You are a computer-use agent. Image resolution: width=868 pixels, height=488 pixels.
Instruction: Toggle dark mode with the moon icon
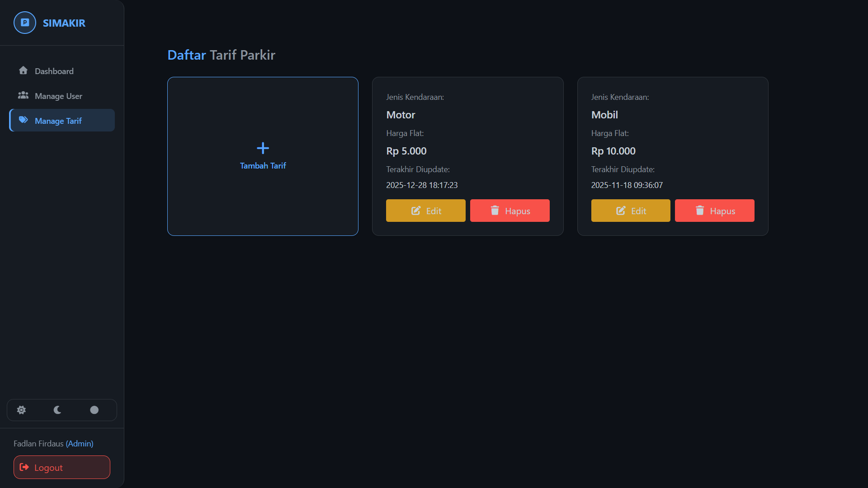57,410
